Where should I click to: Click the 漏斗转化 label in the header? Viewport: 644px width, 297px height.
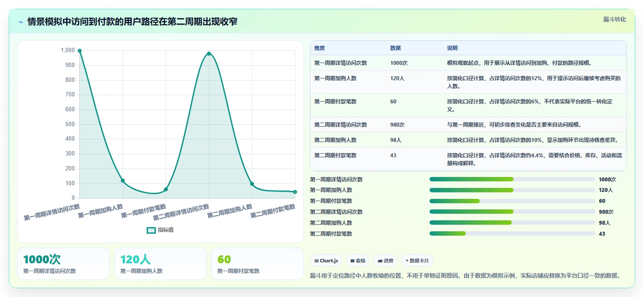[x=614, y=19]
